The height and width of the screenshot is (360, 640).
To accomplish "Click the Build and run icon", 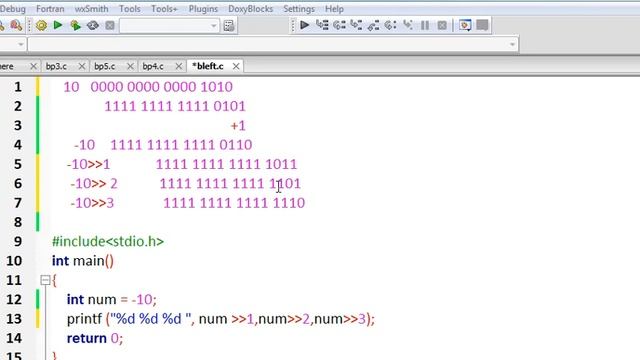I will (x=75, y=26).
